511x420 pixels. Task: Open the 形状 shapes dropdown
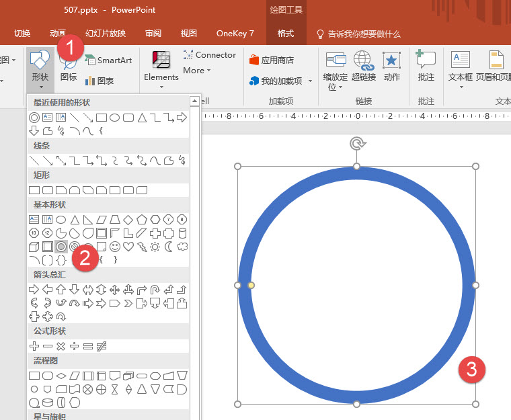coord(40,69)
